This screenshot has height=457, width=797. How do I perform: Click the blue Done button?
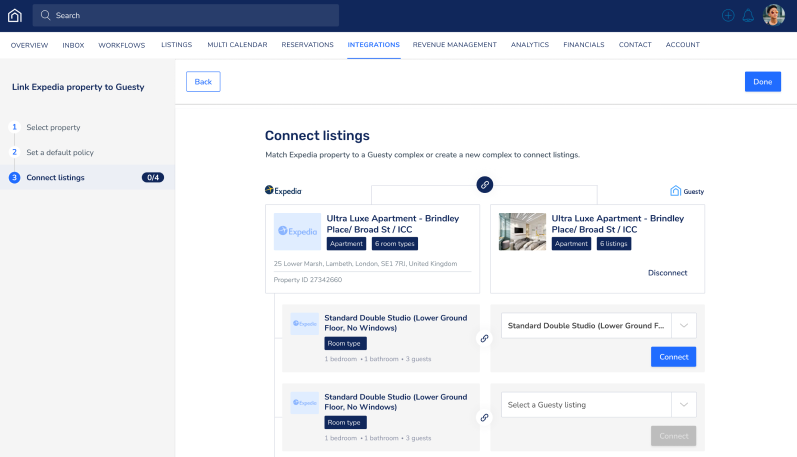[762, 82]
